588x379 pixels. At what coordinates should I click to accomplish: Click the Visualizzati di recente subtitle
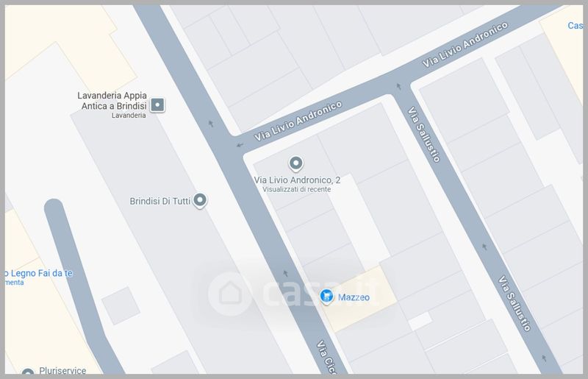coord(297,189)
